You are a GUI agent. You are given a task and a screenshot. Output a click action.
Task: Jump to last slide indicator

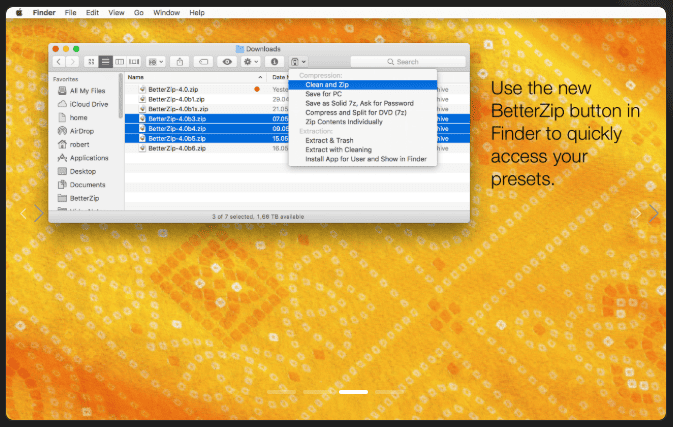tap(390, 392)
